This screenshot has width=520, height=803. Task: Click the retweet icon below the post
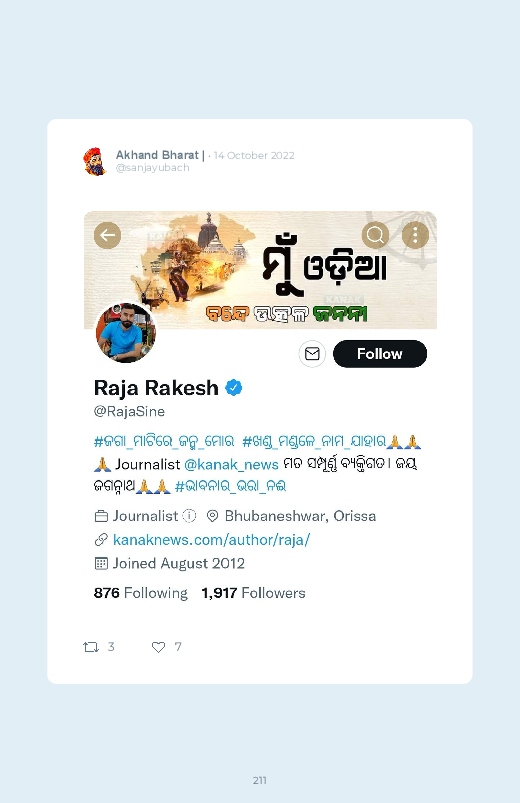91,647
